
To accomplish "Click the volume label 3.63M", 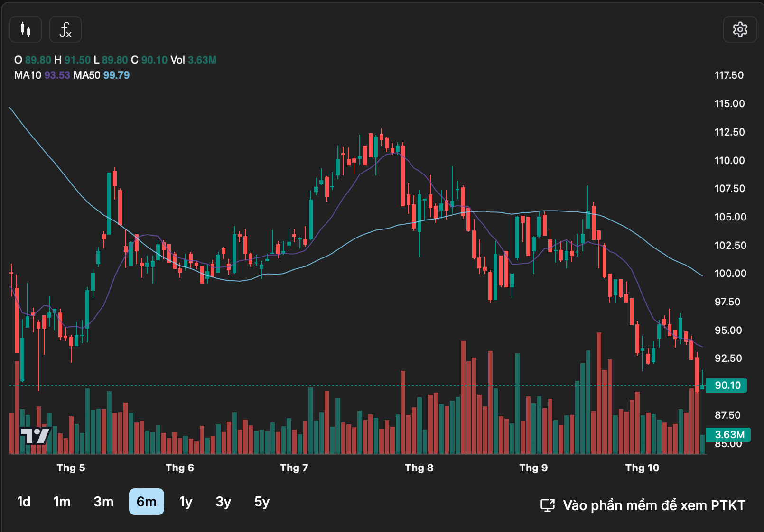I will pyautogui.click(x=728, y=435).
